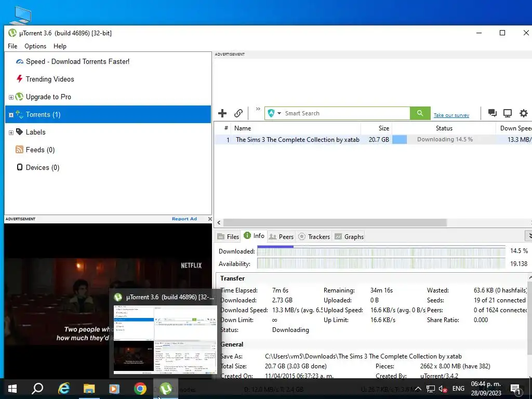Click the 20.7 GB size cell
This screenshot has height=399, width=532.
coord(379,139)
